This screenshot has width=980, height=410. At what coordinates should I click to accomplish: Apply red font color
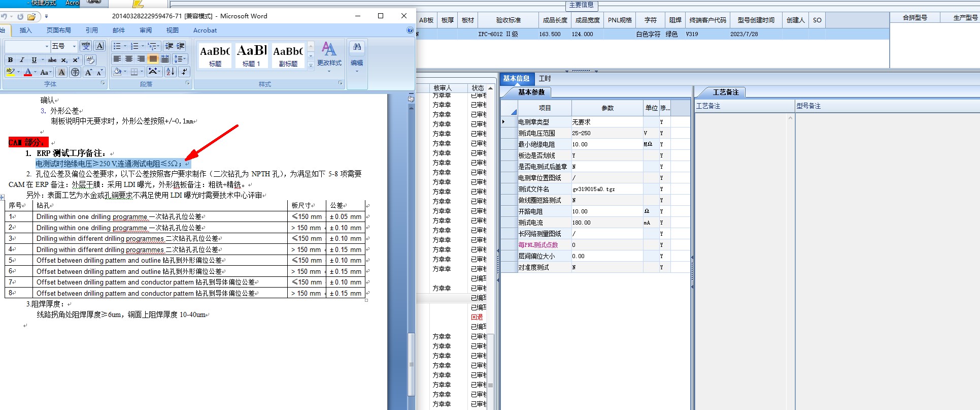[28, 72]
